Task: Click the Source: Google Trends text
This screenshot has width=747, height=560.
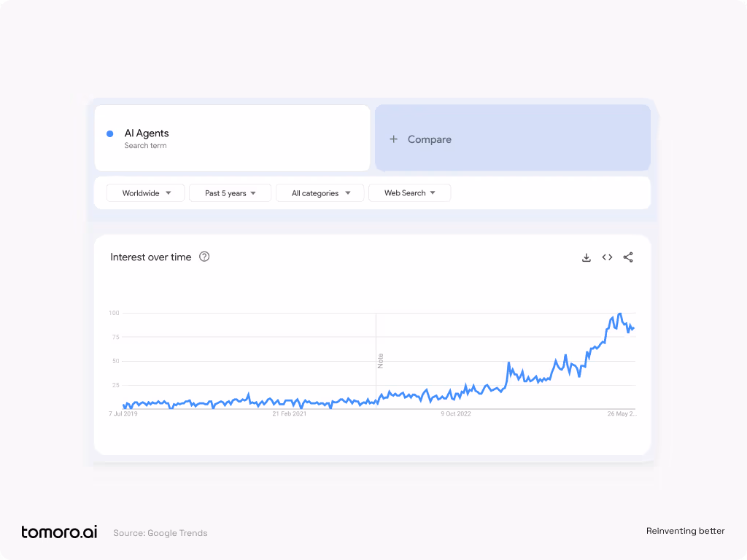Action: (160, 533)
